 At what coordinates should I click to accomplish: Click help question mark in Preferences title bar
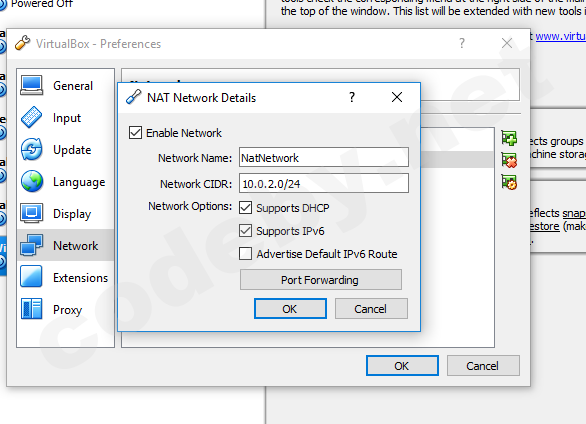[x=462, y=43]
